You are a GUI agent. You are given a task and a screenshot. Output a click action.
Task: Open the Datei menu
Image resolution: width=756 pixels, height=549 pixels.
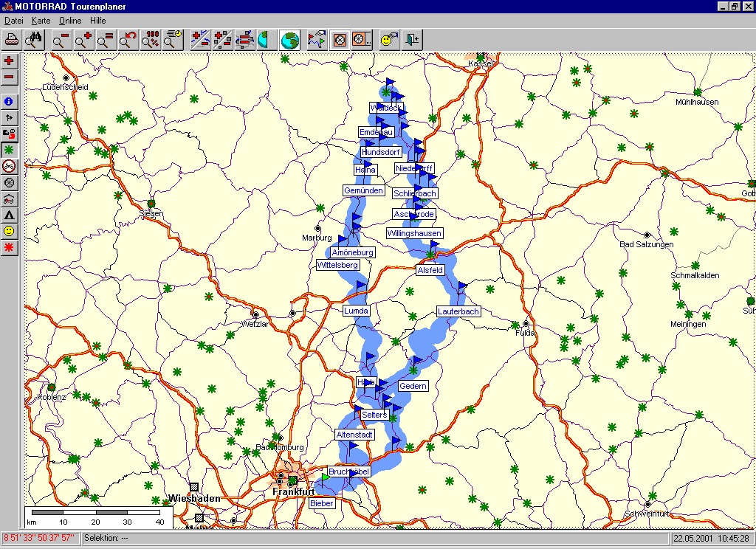tap(14, 21)
